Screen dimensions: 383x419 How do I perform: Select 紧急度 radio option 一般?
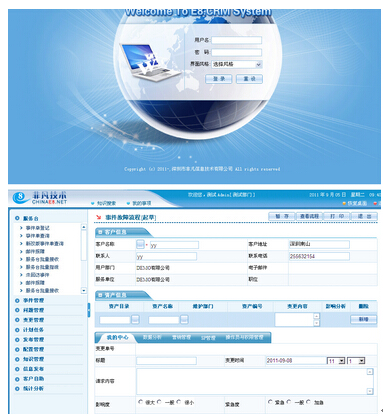click(x=289, y=402)
